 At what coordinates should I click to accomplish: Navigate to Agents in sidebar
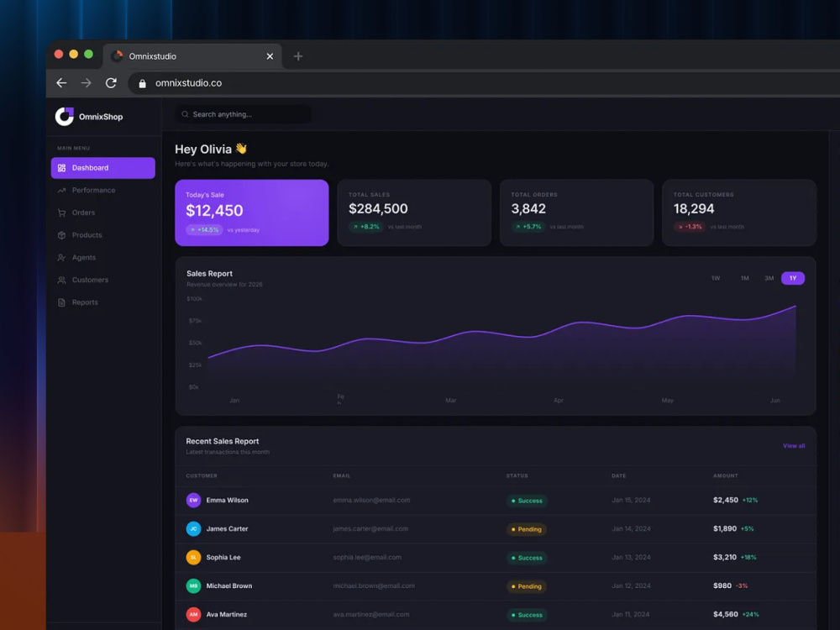(x=102, y=258)
